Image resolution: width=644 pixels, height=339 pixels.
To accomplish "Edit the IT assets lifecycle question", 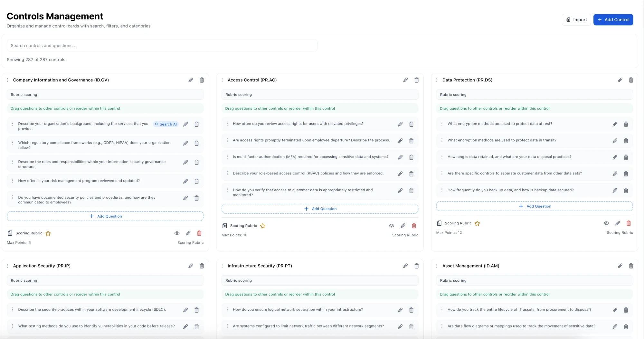I will point(615,310).
